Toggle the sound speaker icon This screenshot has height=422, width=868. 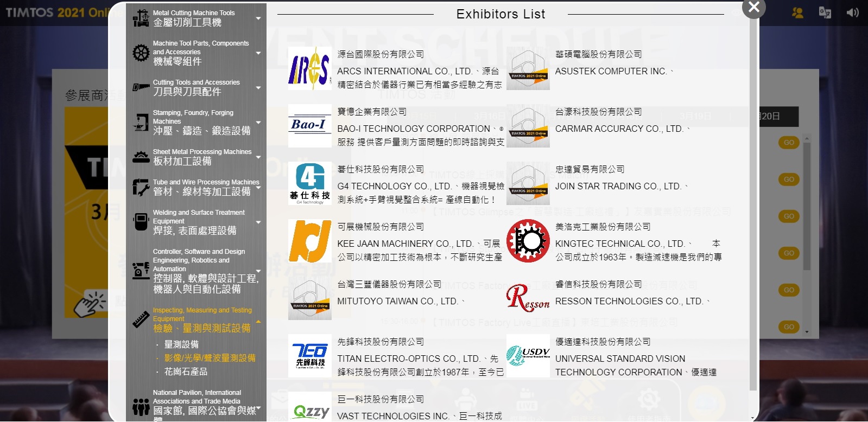pos(852,12)
